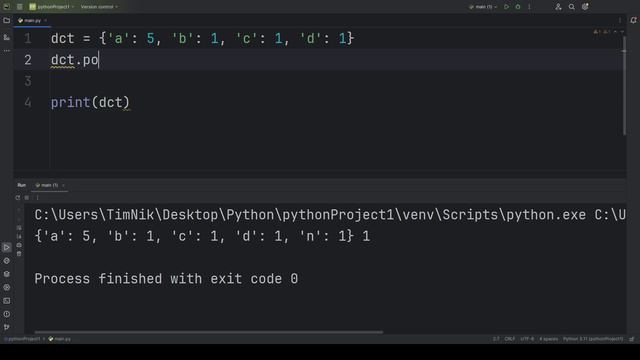Viewport: 640px width, 360px height.
Task: Open inspection warnings widget in editor
Action: tap(602, 32)
